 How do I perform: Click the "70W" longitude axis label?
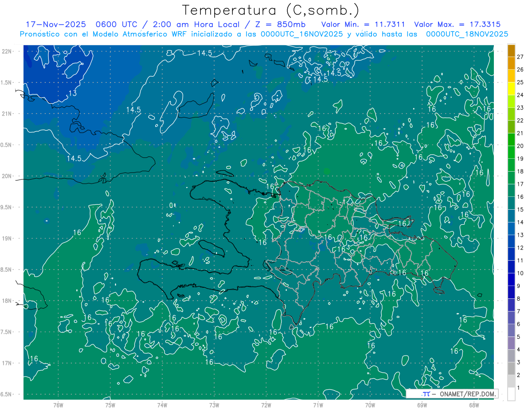370,405
